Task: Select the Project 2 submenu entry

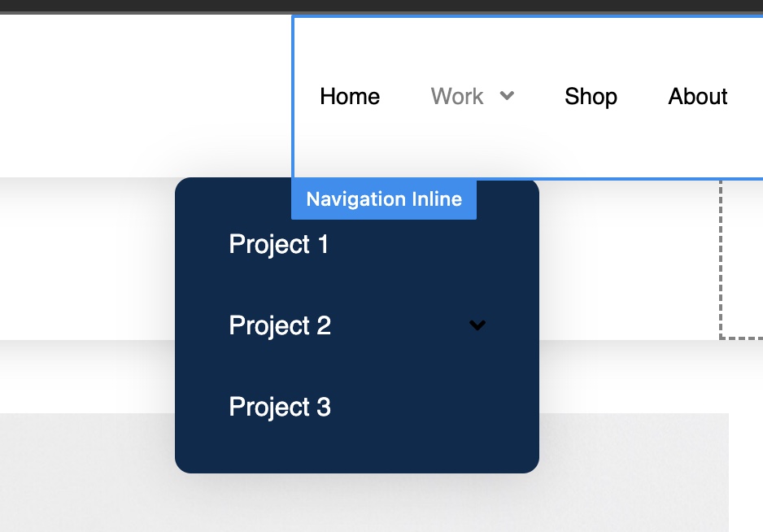Action: click(x=280, y=325)
